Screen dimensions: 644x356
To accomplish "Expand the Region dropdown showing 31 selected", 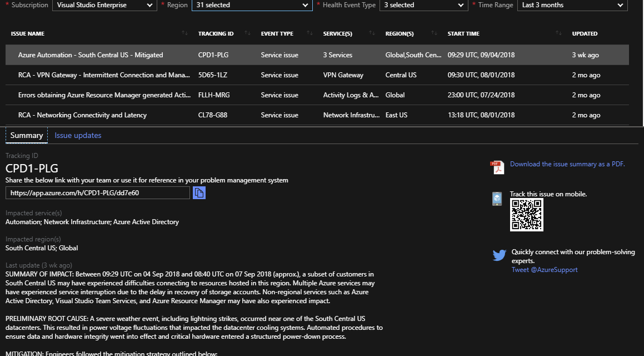I will pos(252,6).
